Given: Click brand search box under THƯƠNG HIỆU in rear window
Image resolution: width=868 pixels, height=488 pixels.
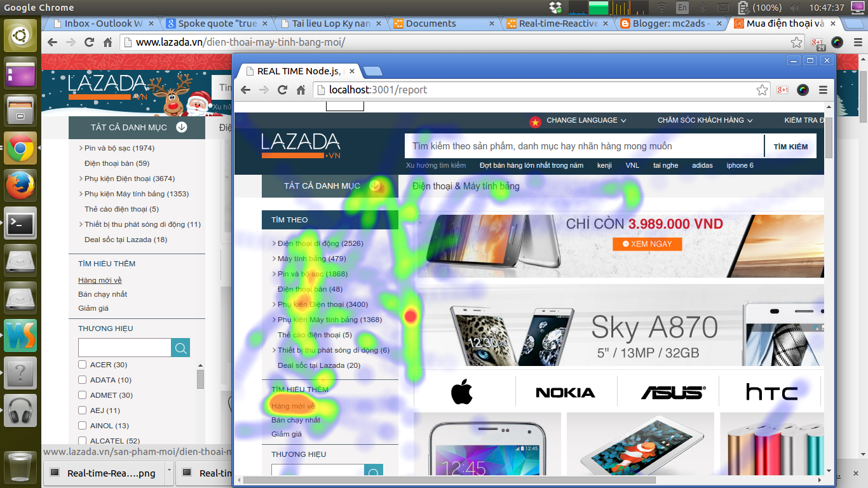Looking at the screenshot, I should [x=125, y=348].
